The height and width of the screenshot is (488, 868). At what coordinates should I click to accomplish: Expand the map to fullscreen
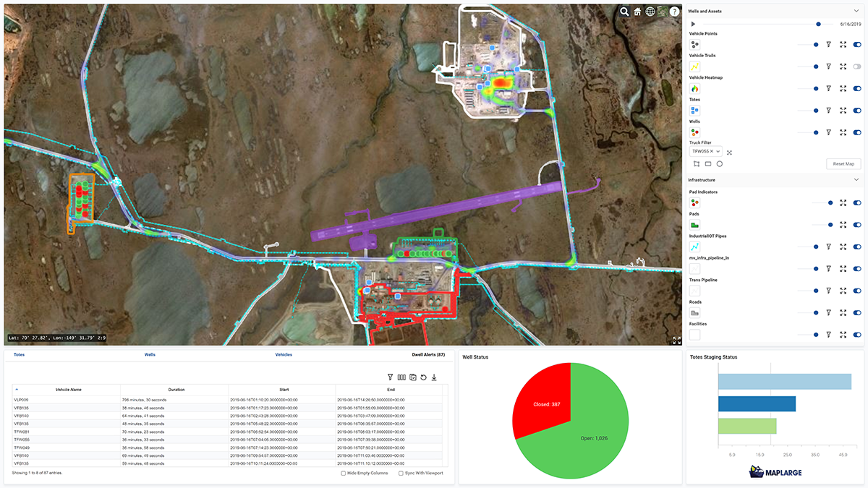pyautogui.click(x=677, y=340)
